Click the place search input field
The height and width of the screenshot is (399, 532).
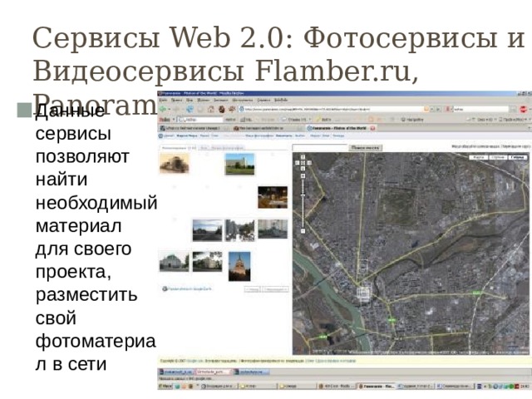[x=320, y=148]
